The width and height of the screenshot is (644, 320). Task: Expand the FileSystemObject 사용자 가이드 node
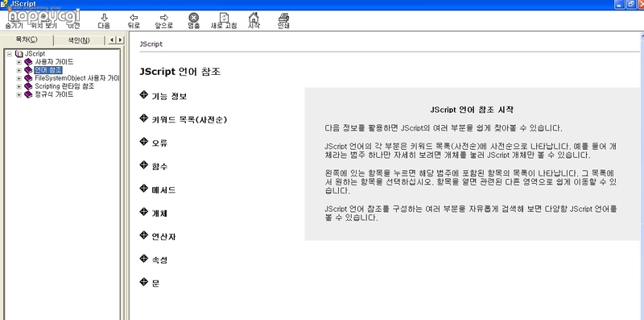click(19, 78)
